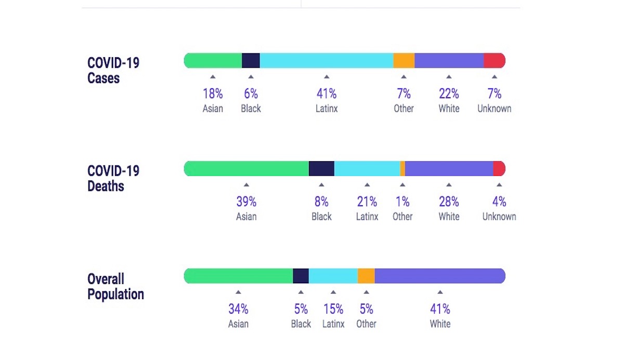Select the orange Other segment in Overall Population bar
The height and width of the screenshot is (364, 624).
coord(366,276)
